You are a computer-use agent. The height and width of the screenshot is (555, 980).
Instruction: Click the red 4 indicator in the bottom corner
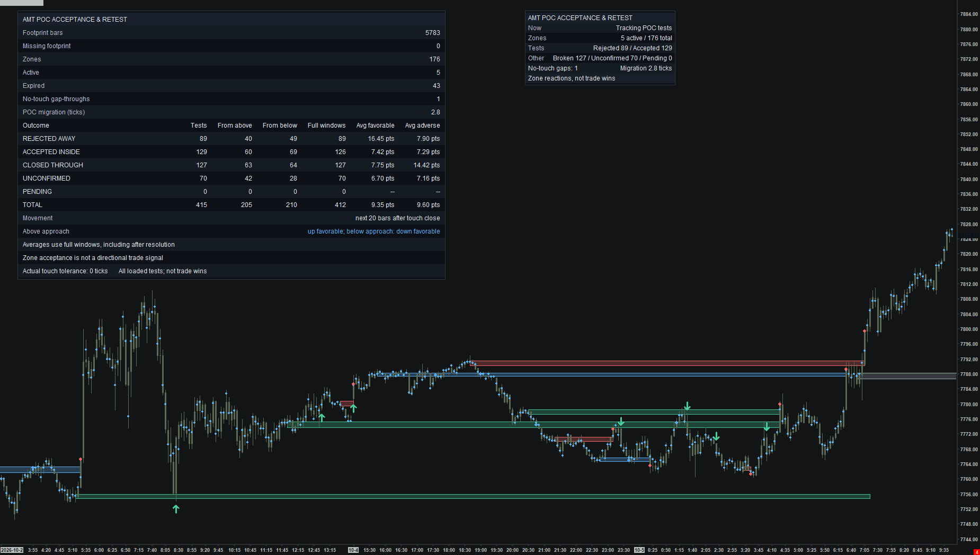click(x=976, y=552)
